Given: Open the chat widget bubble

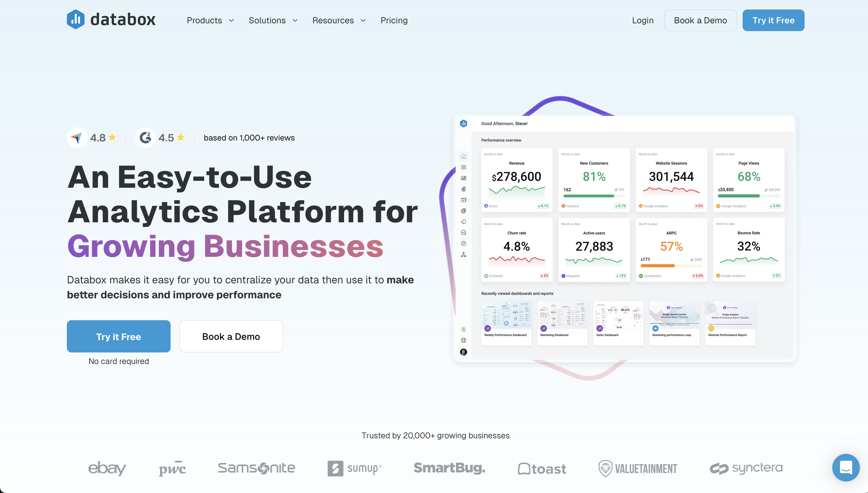Looking at the screenshot, I should [x=846, y=468].
